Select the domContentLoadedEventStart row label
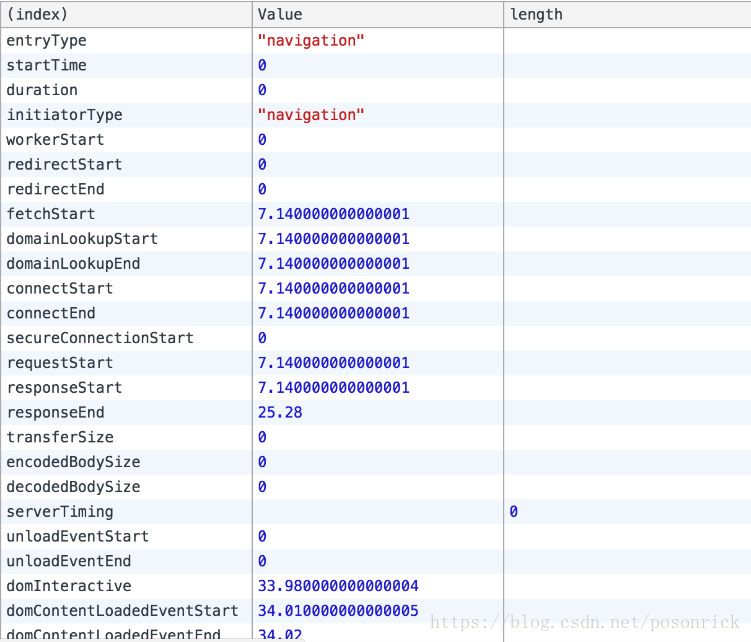The image size is (751, 642). pos(122,611)
